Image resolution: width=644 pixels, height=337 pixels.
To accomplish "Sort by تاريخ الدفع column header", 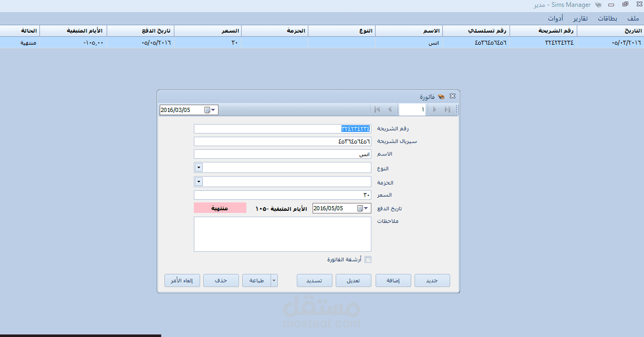I will (140, 30).
